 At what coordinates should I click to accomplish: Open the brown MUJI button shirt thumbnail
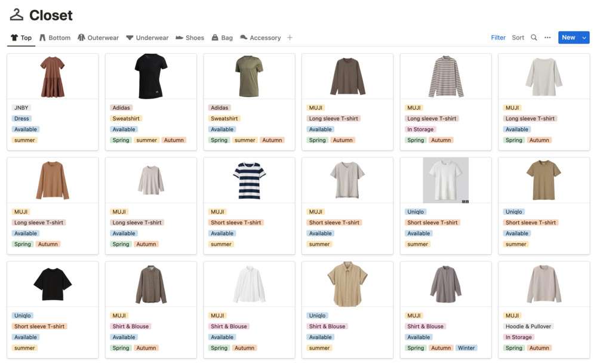click(x=151, y=284)
